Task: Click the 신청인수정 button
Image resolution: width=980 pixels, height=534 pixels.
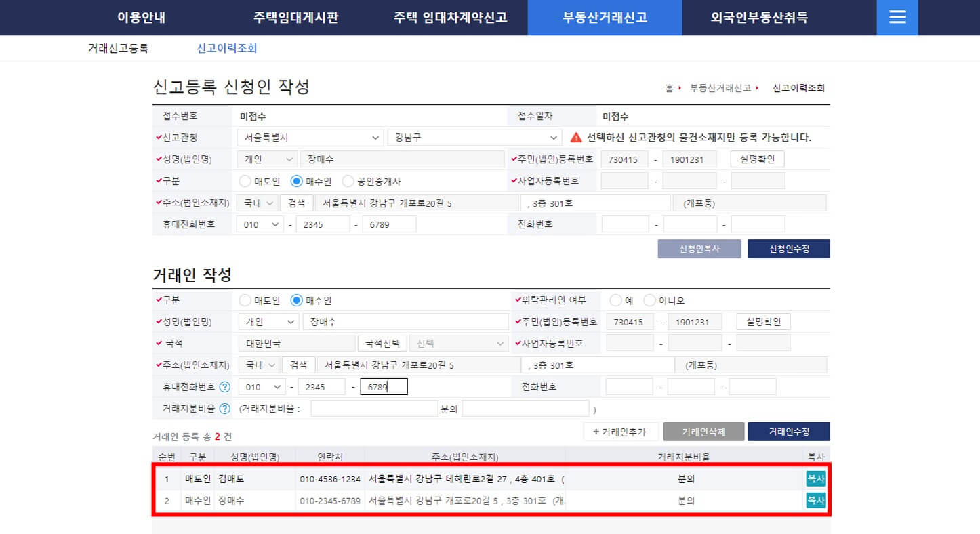Action: point(788,248)
